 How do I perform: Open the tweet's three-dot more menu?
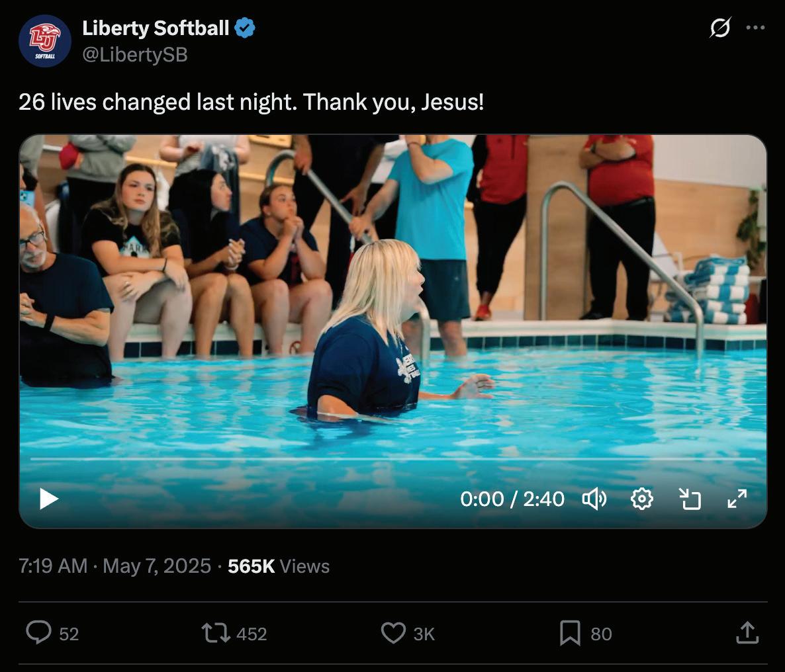755,28
